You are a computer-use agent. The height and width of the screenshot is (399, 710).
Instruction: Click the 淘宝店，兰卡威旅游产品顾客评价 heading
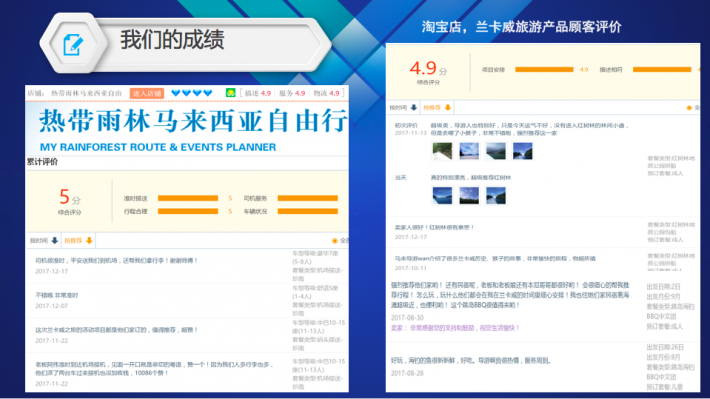pos(521,27)
